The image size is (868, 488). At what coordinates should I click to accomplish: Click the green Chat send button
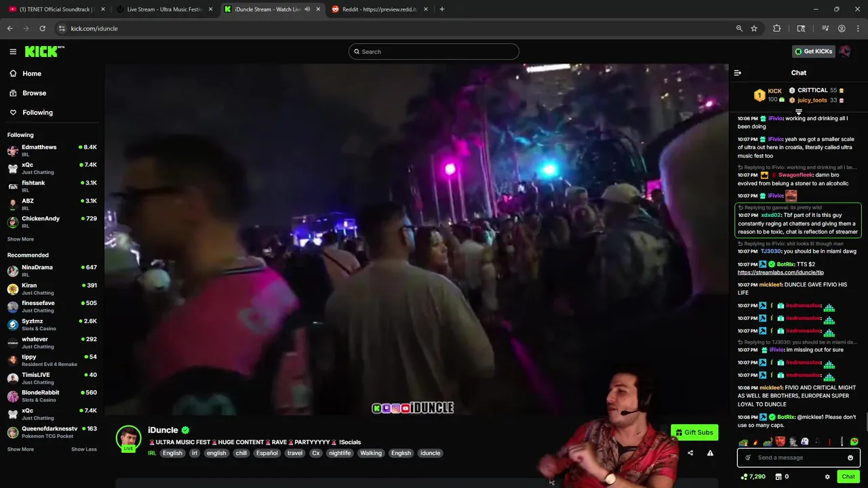848,477
